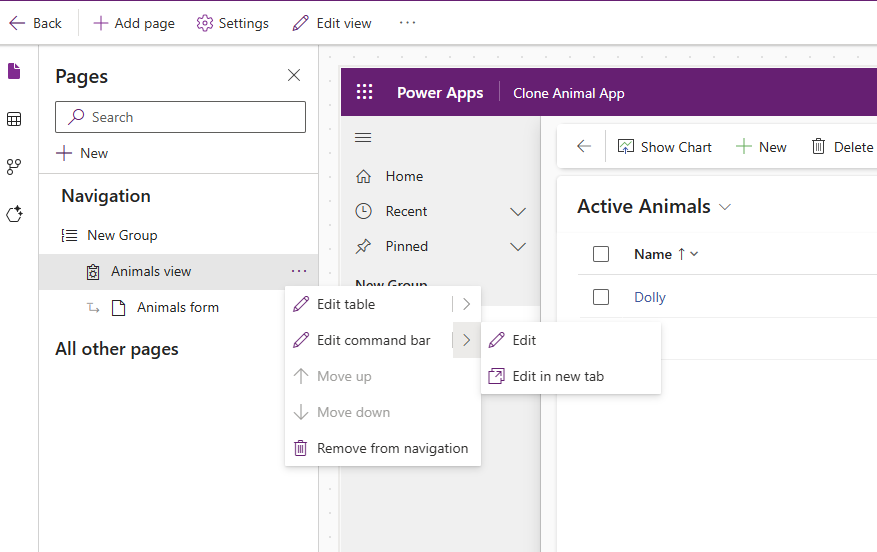The width and height of the screenshot is (877, 552).
Task: Open the Active Animals view dropdown
Action: coord(725,207)
